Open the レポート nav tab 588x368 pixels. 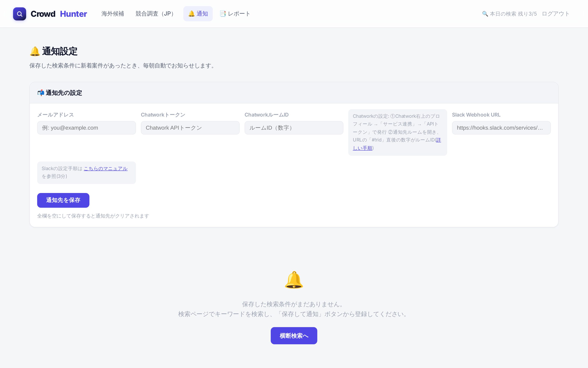click(235, 14)
